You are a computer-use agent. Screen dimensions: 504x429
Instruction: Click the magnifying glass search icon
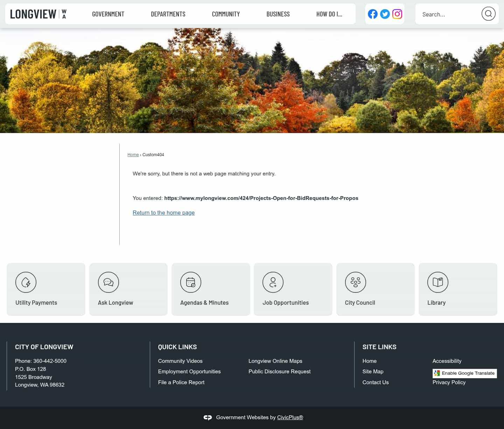click(x=488, y=14)
